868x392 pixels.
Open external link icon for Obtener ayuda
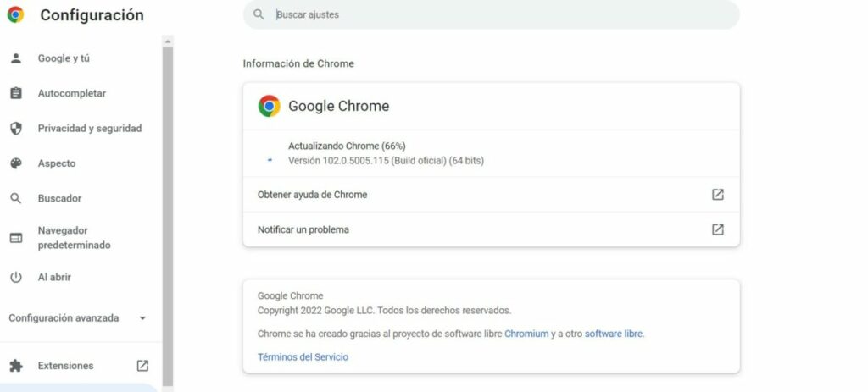pos(717,195)
